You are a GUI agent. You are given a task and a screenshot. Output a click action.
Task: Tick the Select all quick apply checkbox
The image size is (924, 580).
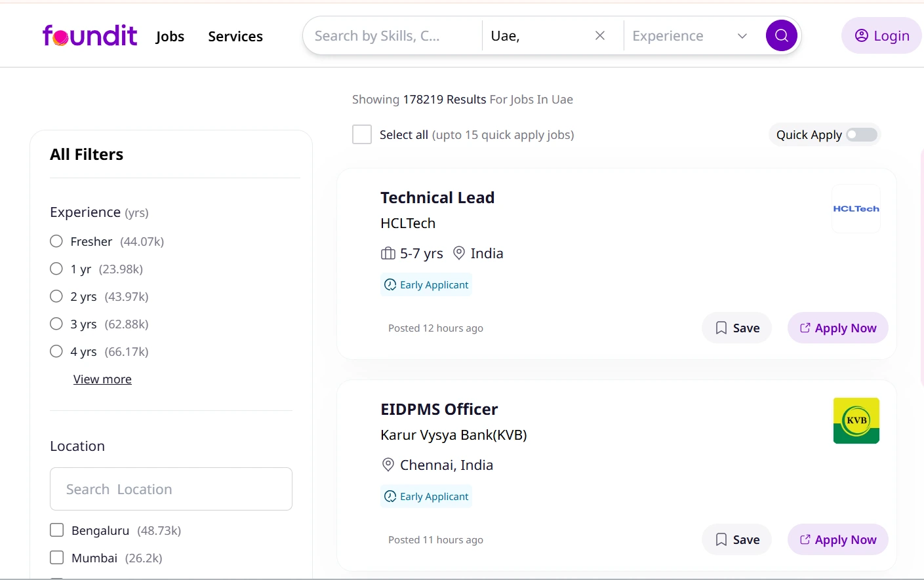pos(362,134)
